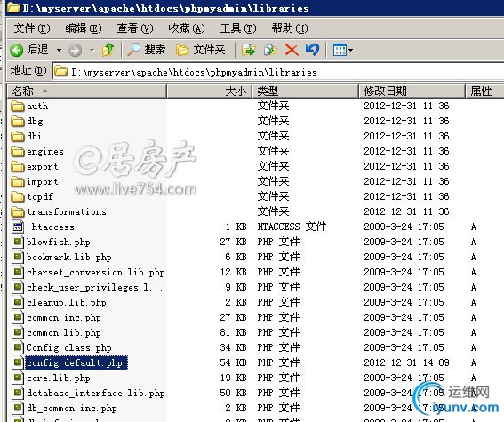Go up one folder level icon
Image resolution: width=504 pixels, height=422 pixels.
pos(108,50)
